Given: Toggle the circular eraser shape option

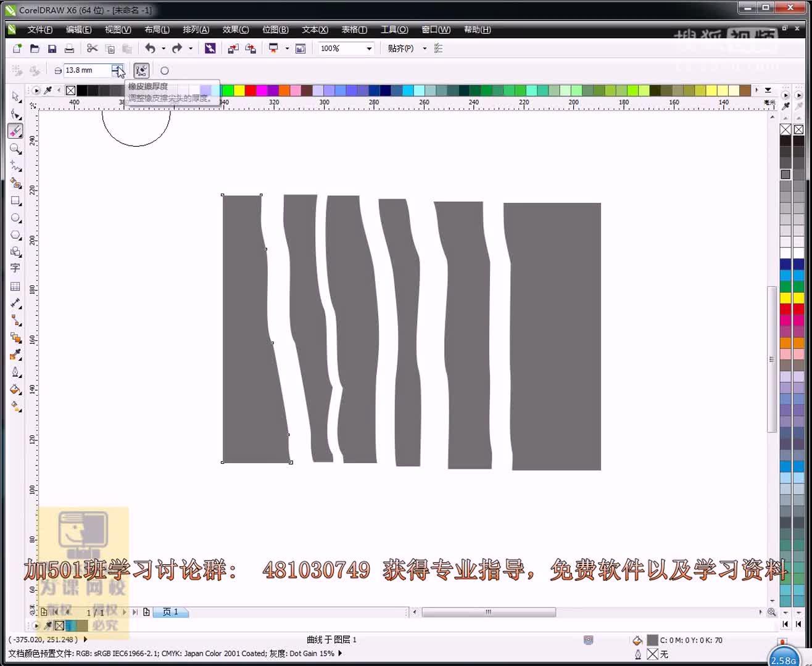Looking at the screenshot, I should point(164,70).
